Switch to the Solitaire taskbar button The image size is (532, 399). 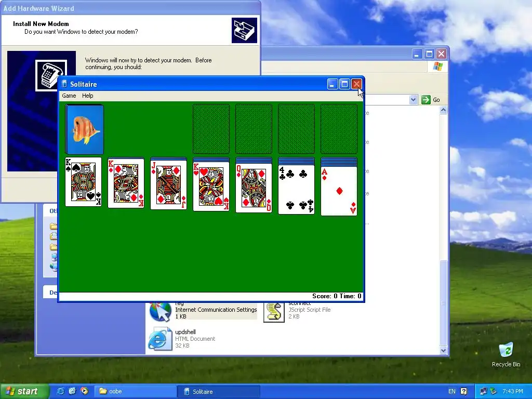tap(219, 392)
